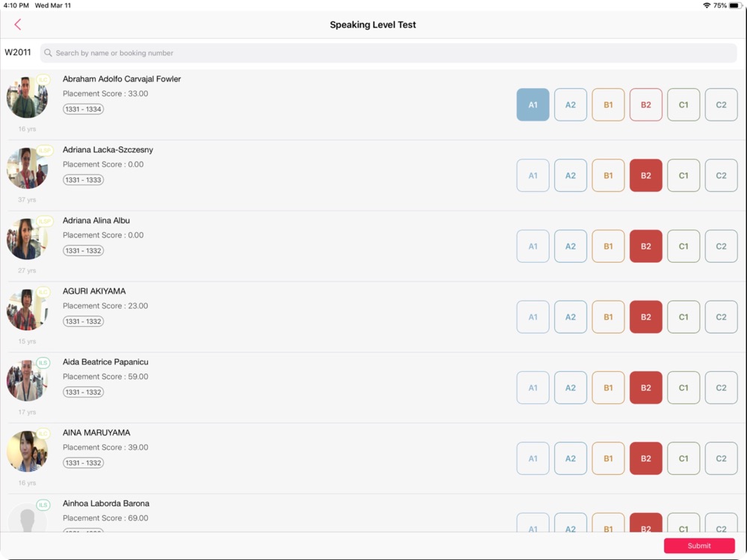Tap the 1331 - 1334 booking tag
Screen dimensions: 747x560
coord(83,109)
